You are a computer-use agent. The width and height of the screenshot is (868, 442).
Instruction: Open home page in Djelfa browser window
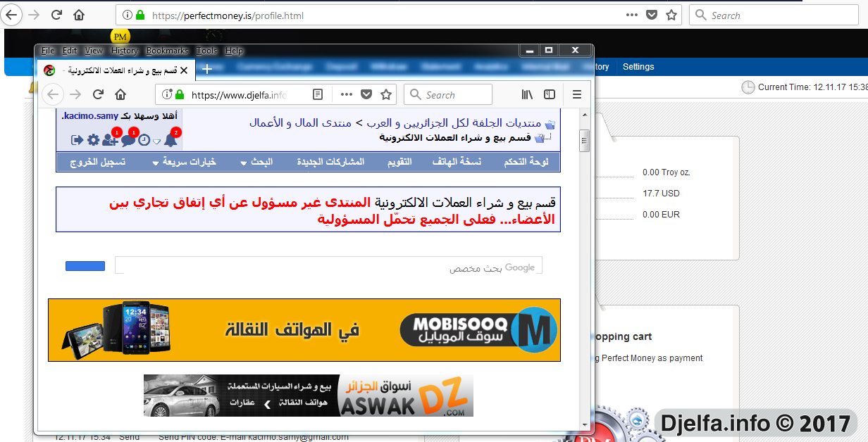coord(120,94)
